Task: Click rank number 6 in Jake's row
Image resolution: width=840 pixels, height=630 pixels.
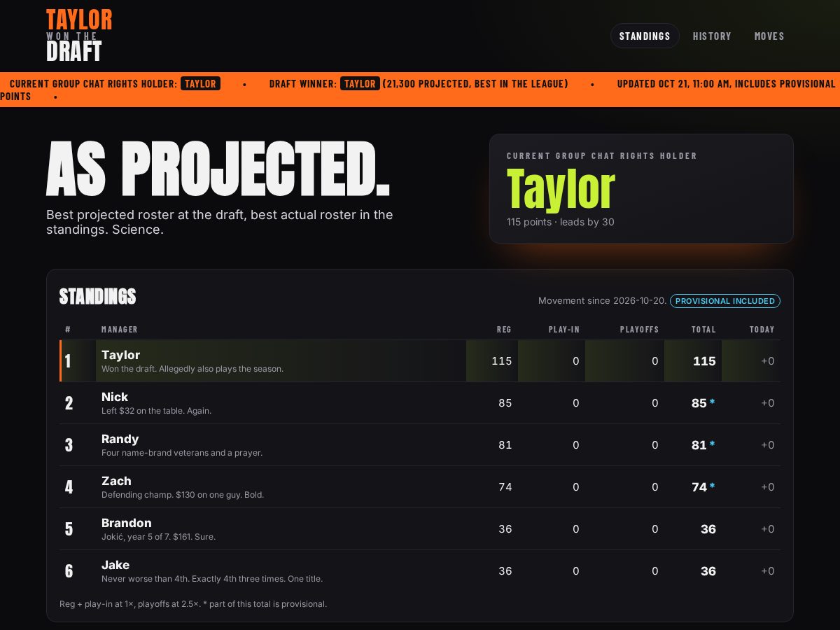Action: (x=69, y=571)
